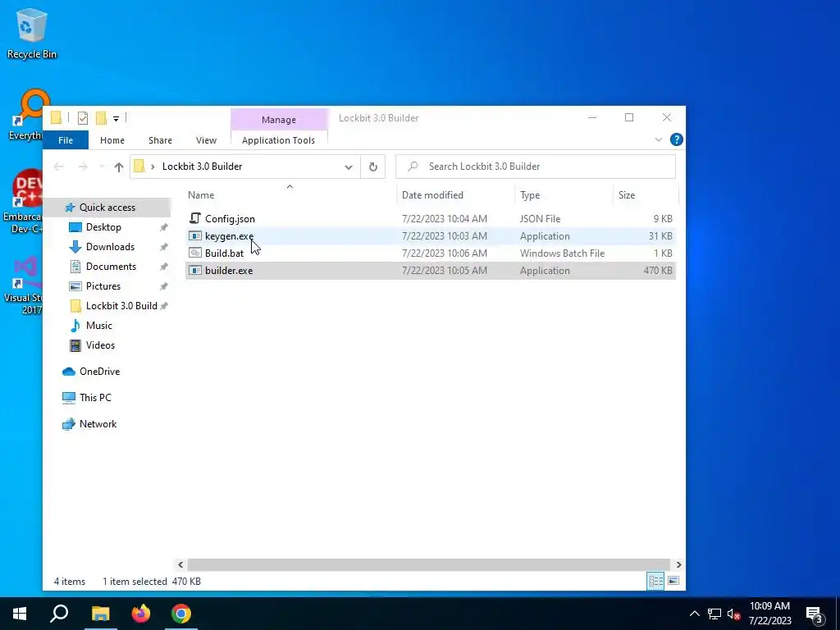The width and height of the screenshot is (840, 630).
Task: Switch to the Details view layout
Action: coord(655,582)
